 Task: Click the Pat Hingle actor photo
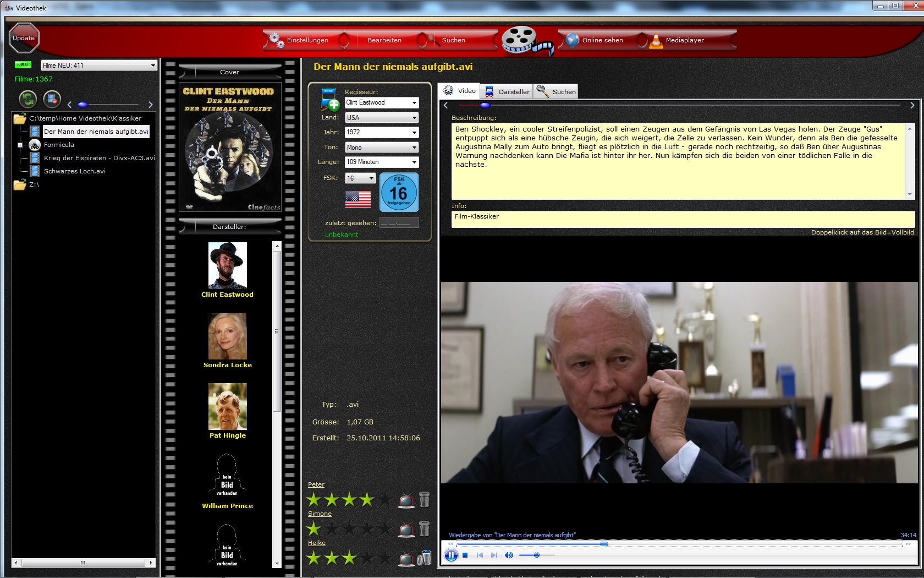228,406
